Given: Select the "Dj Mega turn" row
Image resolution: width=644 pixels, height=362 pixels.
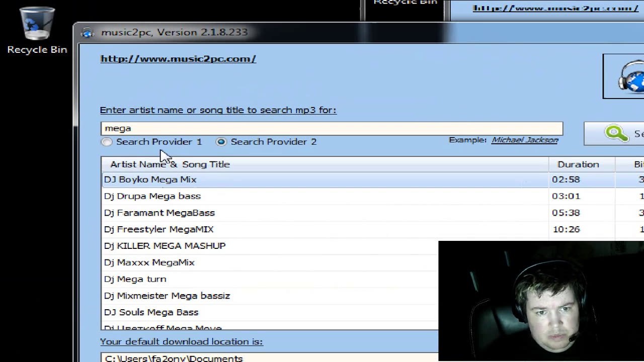Looking at the screenshot, I should coord(270,279).
